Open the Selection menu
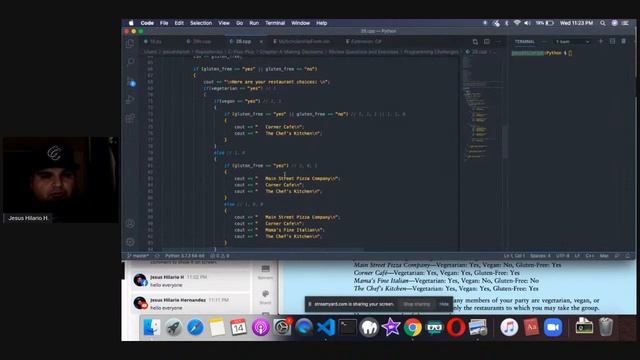The width and height of the screenshot is (640, 360). click(201, 23)
